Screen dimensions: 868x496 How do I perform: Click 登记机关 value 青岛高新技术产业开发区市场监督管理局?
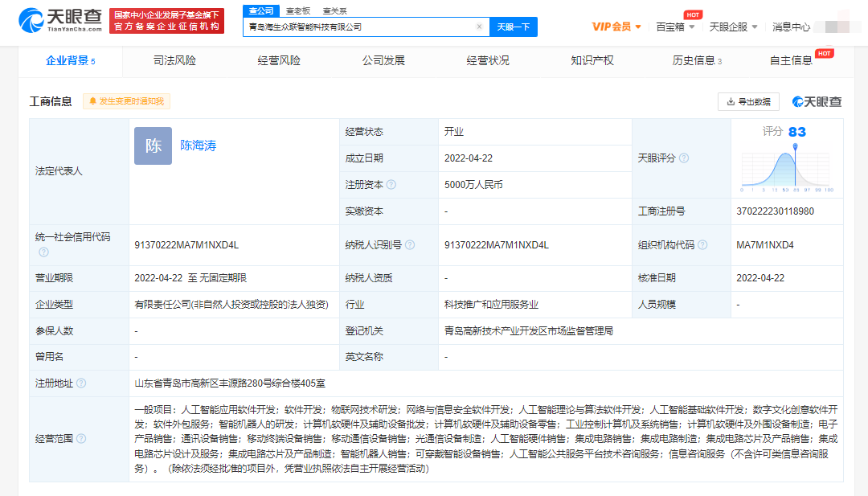point(529,330)
